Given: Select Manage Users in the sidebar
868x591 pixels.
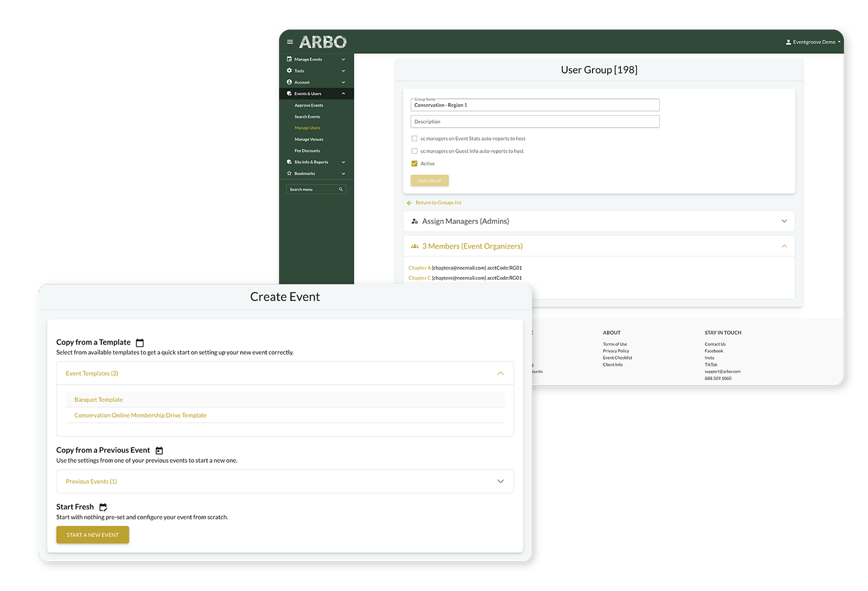Looking at the screenshot, I should 307,128.
